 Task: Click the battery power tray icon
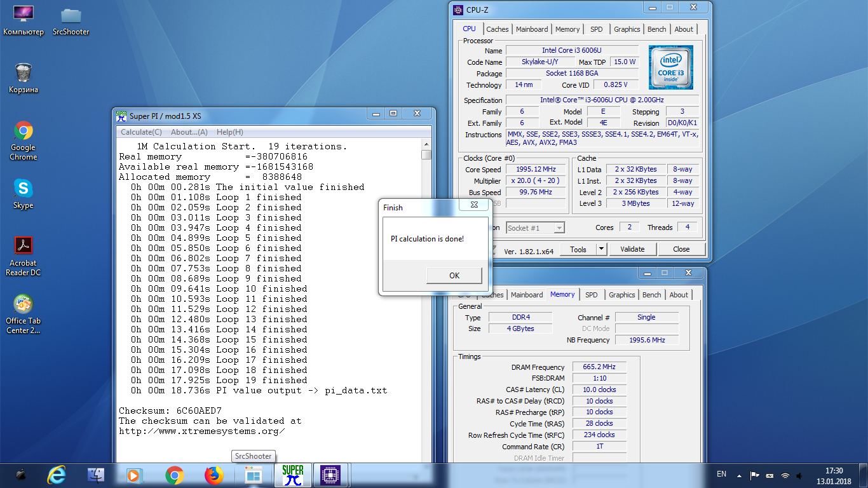click(x=770, y=475)
